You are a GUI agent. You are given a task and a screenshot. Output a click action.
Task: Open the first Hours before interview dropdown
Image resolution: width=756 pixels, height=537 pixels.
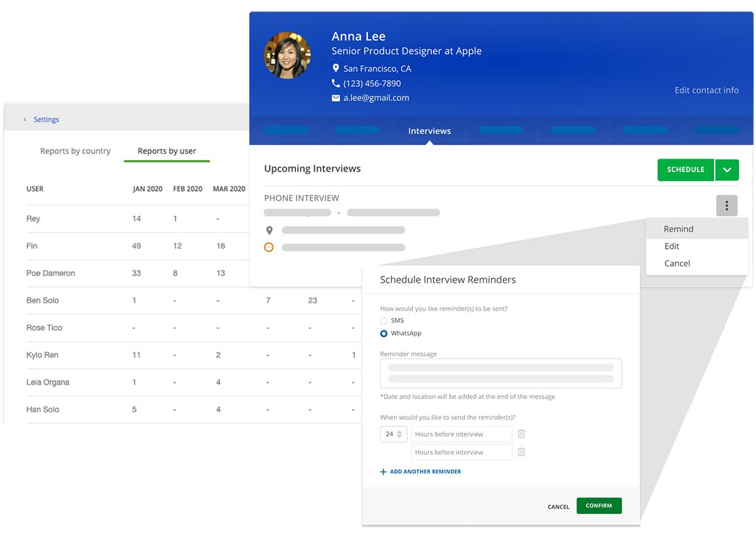[461, 434]
